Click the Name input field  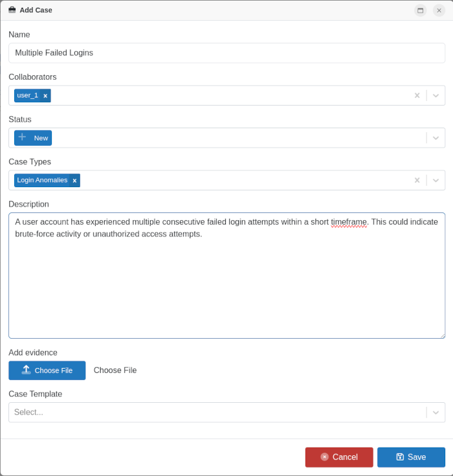[226, 53]
